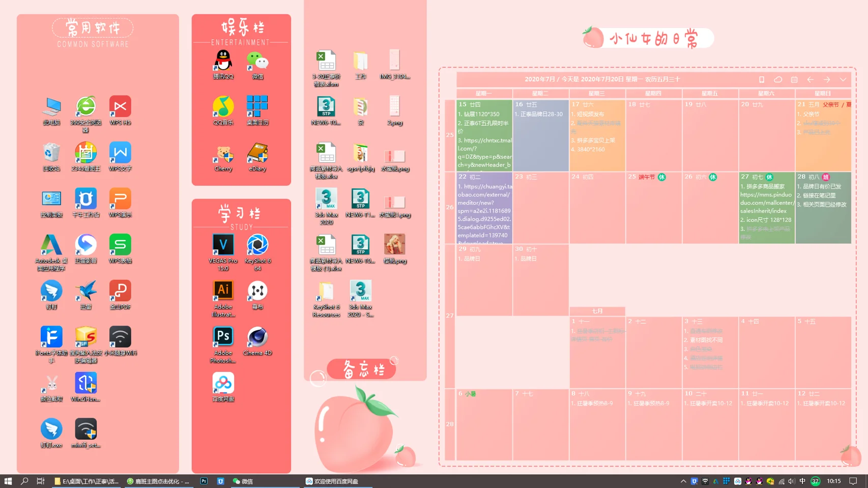Show hidden system tray icons
The height and width of the screenshot is (488, 868).
point(683,481)
